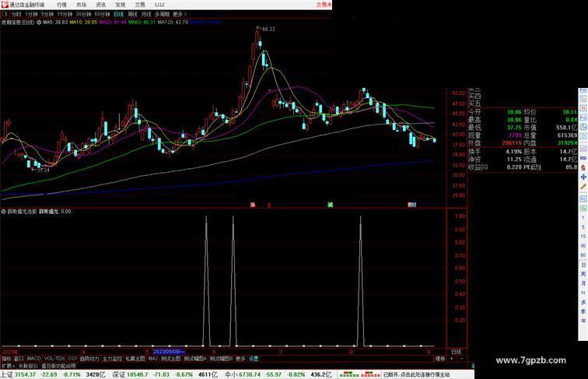The height and width of the screenshot is (379, 588).
Task: Open the 行情 menu
Action: click(x=62, y=5)
